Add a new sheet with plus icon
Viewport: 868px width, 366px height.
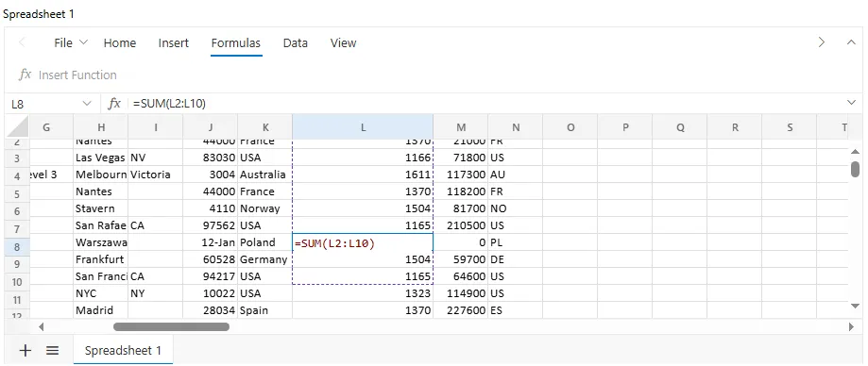point(25,350)
